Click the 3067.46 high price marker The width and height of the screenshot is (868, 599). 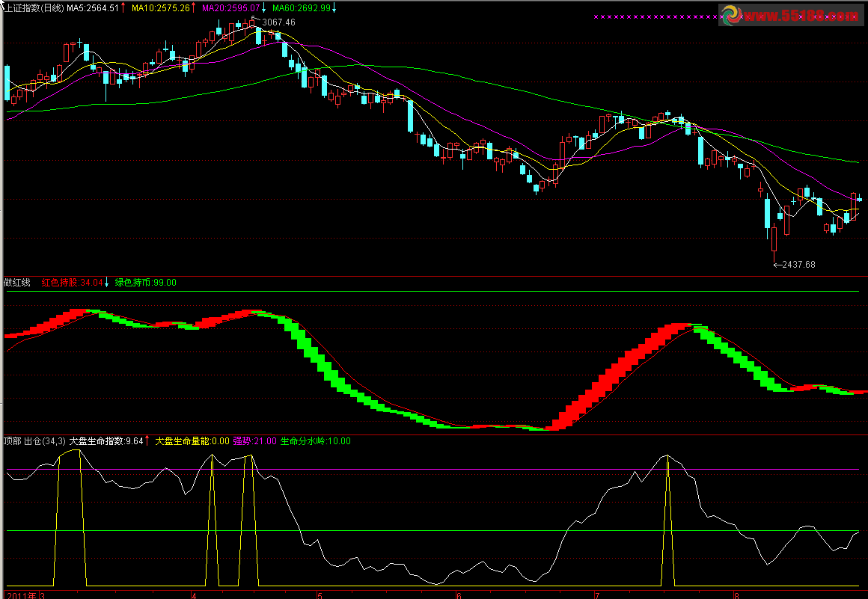[279, 22]
